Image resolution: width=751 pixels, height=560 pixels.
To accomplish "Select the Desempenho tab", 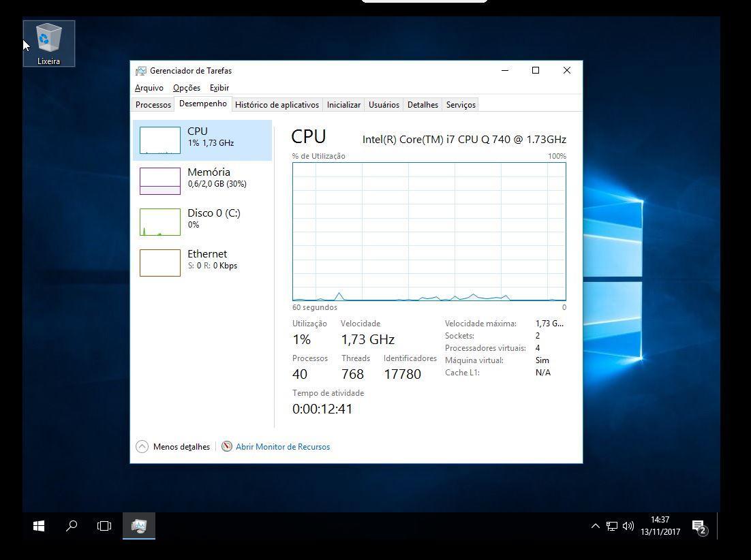I will [203, 104].
